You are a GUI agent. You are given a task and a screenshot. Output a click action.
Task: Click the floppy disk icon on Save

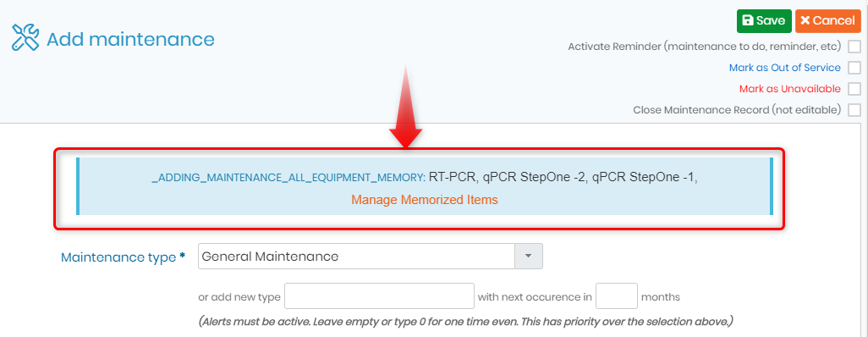coord(748,20)
